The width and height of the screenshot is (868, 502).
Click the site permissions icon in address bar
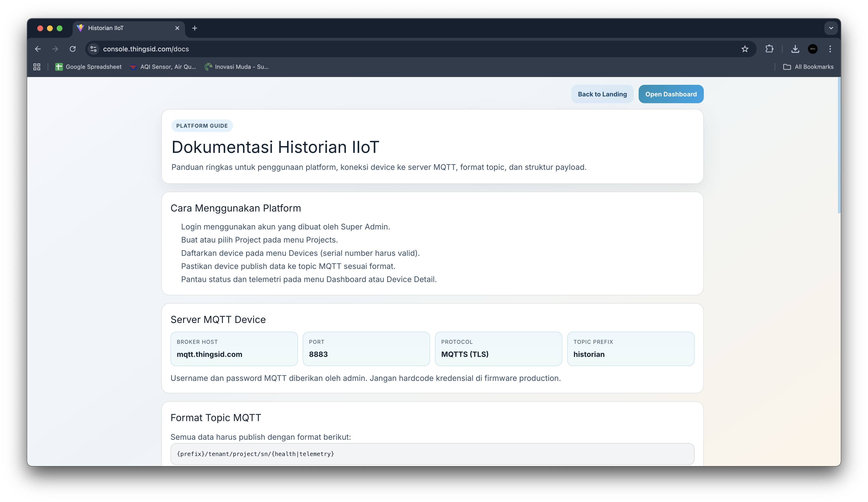pos(93,49)
